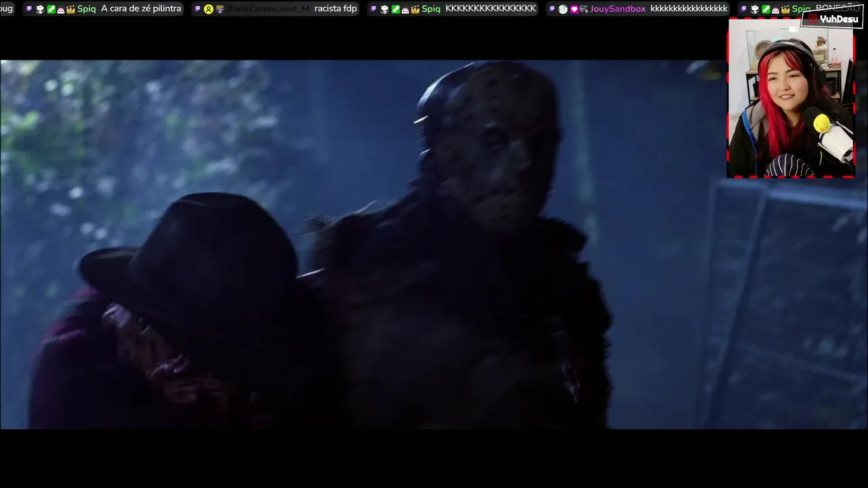The height and width of the screenshot is (488, 868).
Task: Click the Instagram icon next to YuhDesu
Action: point(814,20)
